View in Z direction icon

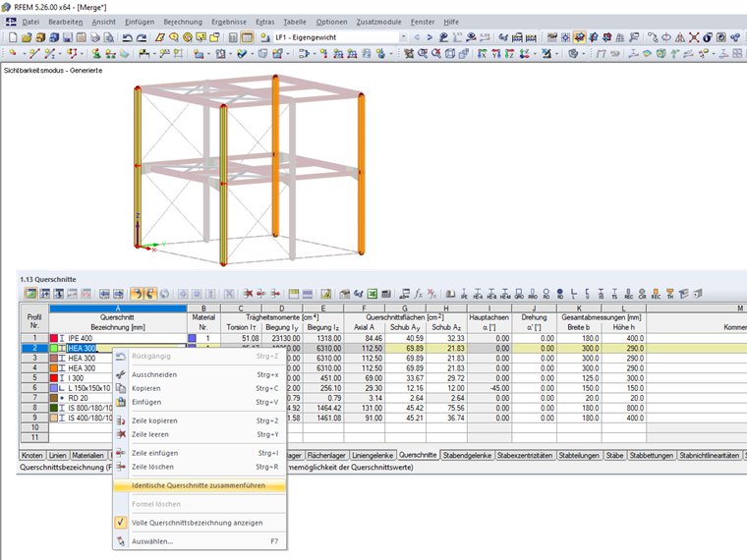point(509,53)
